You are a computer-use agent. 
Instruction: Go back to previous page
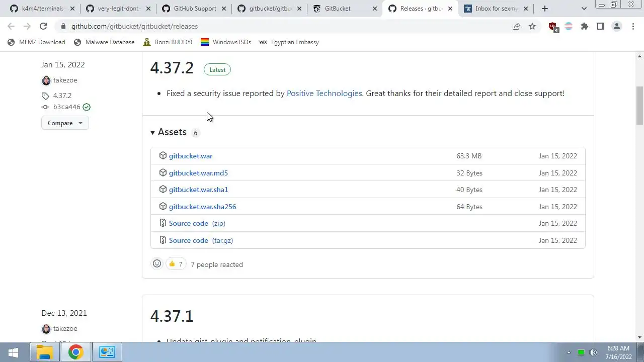tap(11, 26)
